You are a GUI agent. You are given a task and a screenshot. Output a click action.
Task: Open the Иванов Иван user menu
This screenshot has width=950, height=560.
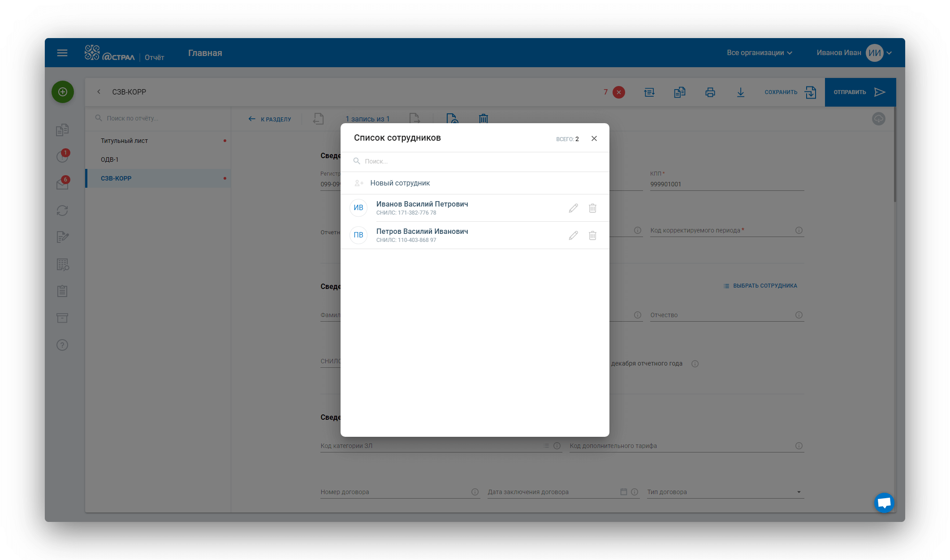tap(855, 53)
